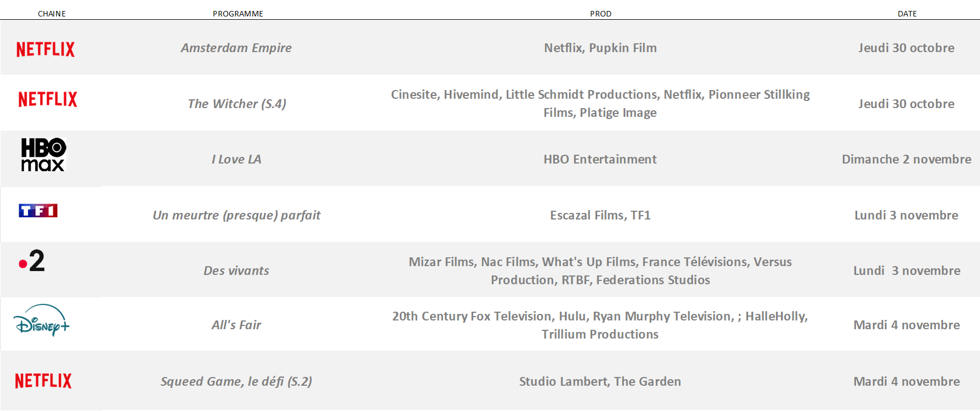
Task: Select the I Love LA programme title
Action: [x=236, y=159]
